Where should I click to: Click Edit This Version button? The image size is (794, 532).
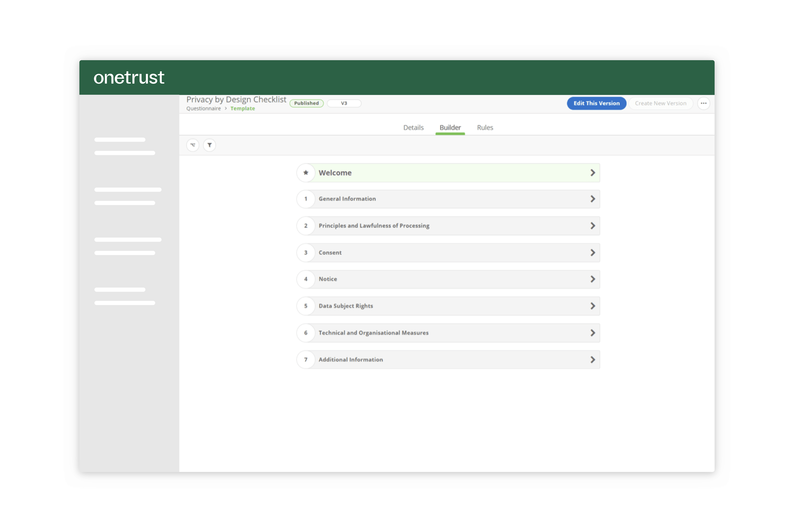[596, 103]
